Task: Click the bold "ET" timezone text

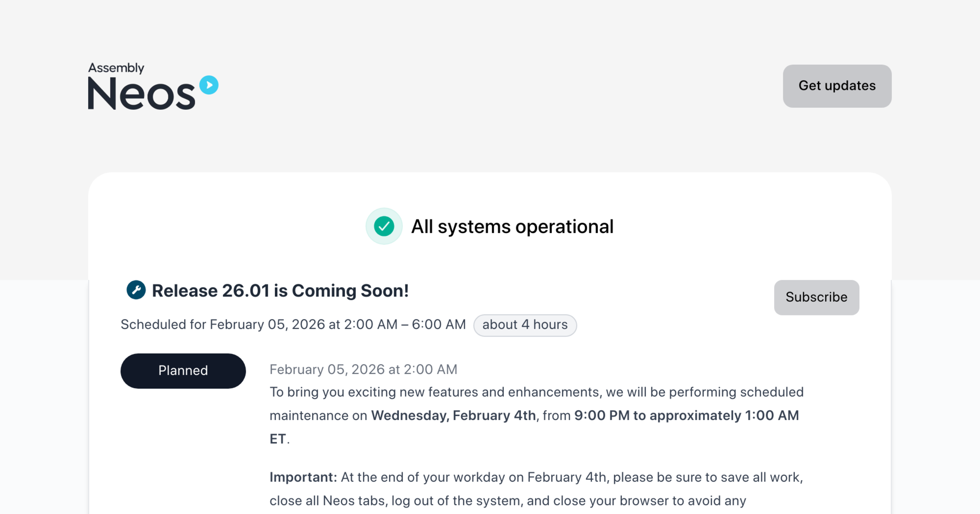Action: point(278,439)
